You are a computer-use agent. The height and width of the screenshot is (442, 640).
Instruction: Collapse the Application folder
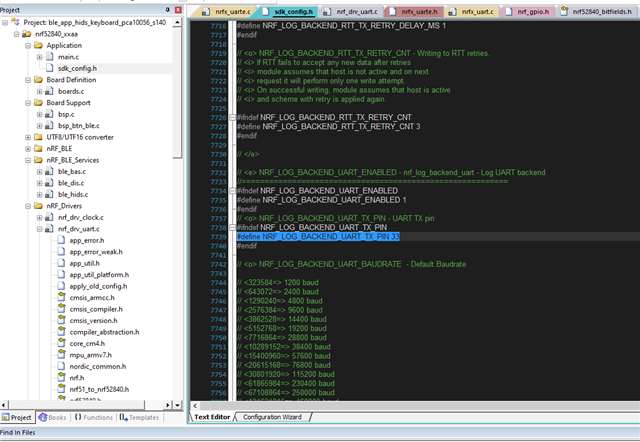pos(28,46)
